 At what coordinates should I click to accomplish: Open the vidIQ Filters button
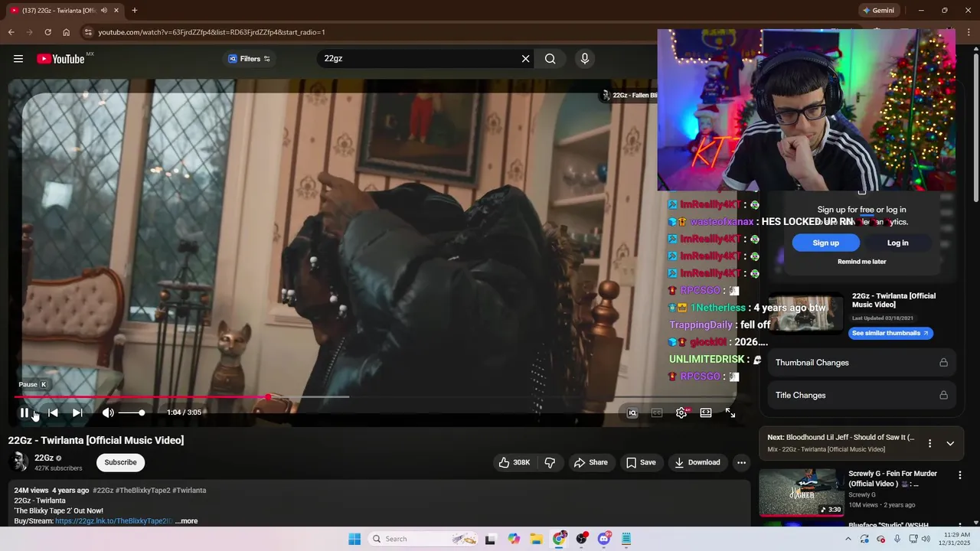point(250,59)
